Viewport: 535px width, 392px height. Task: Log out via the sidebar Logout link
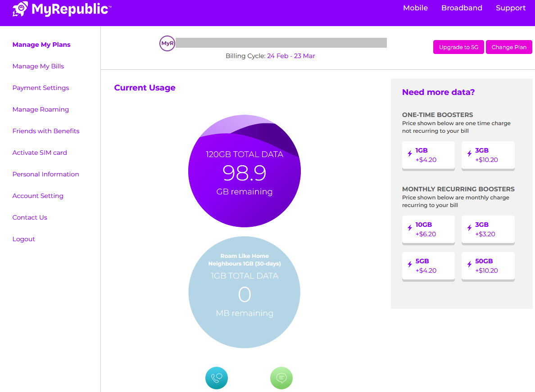23,239
